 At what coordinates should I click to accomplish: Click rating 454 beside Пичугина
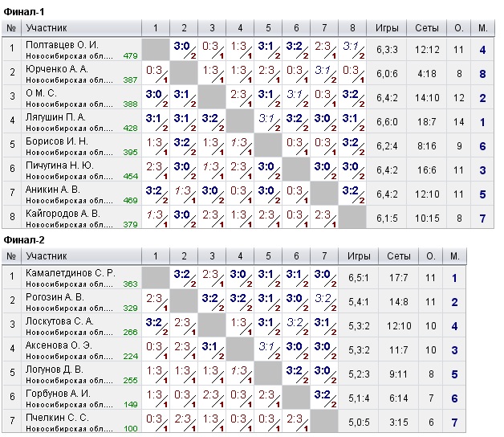(x=130, y=177)
